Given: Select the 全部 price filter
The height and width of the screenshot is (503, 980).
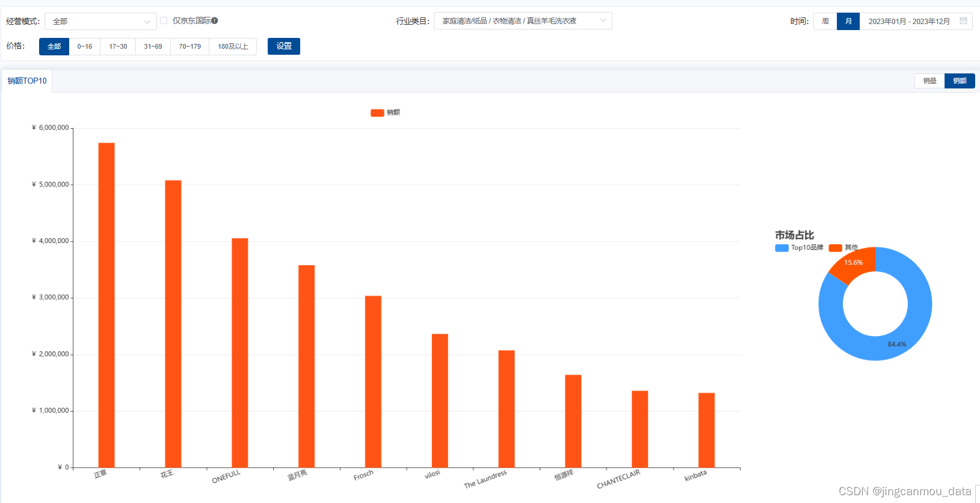Looking at the screenshot, I should (x=54, y=46).
